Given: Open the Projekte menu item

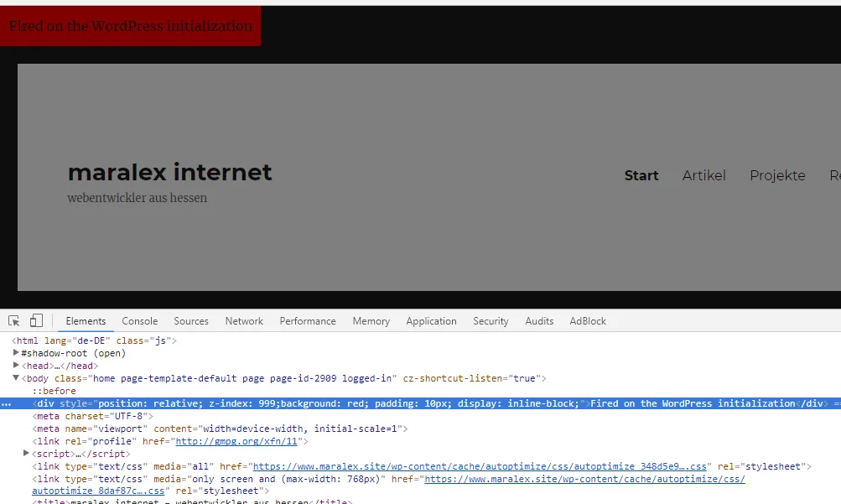Looking at the screenshot, I should (x=778, y=175).
